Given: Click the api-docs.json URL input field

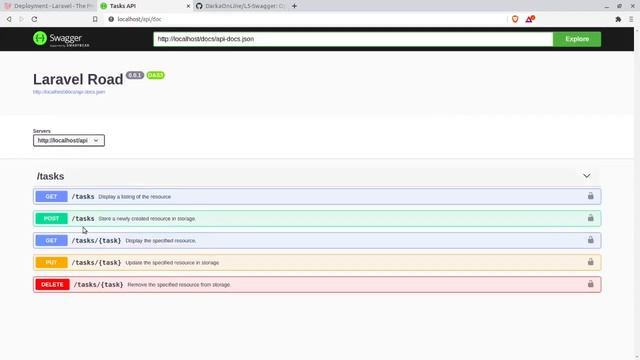Looking at the screenshot, I should pyautogui.click(x=353, y=39).
